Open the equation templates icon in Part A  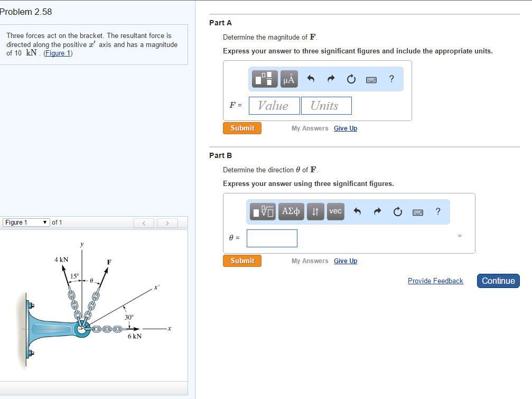pos(263,79)
